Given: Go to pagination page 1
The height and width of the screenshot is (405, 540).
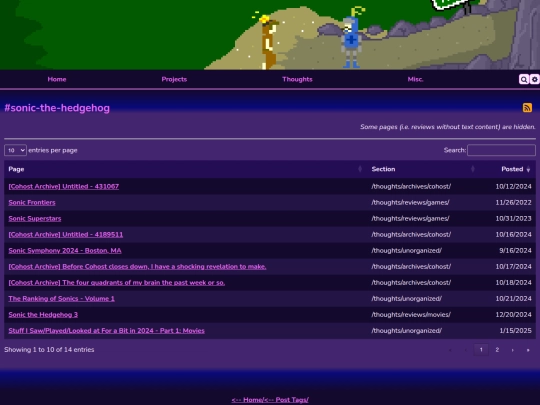Looking at the screenshot, I should click(x=481, y=350).
